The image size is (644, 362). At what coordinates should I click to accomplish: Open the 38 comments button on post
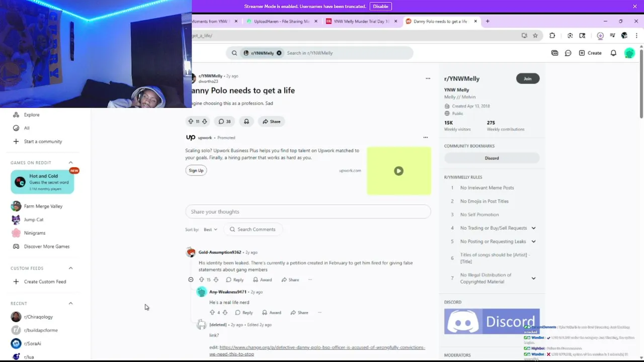pos(224,121)
